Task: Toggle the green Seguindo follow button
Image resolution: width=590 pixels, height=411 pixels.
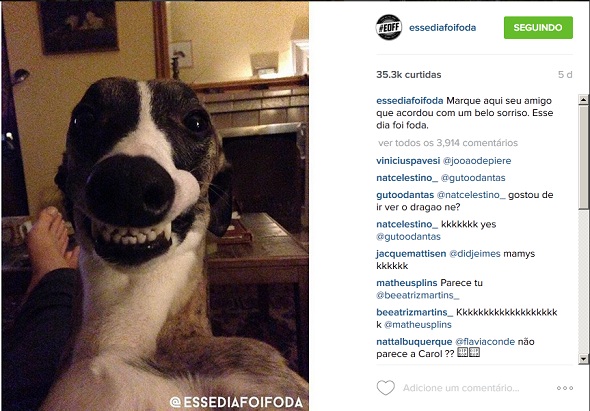Action: (538, 27)
